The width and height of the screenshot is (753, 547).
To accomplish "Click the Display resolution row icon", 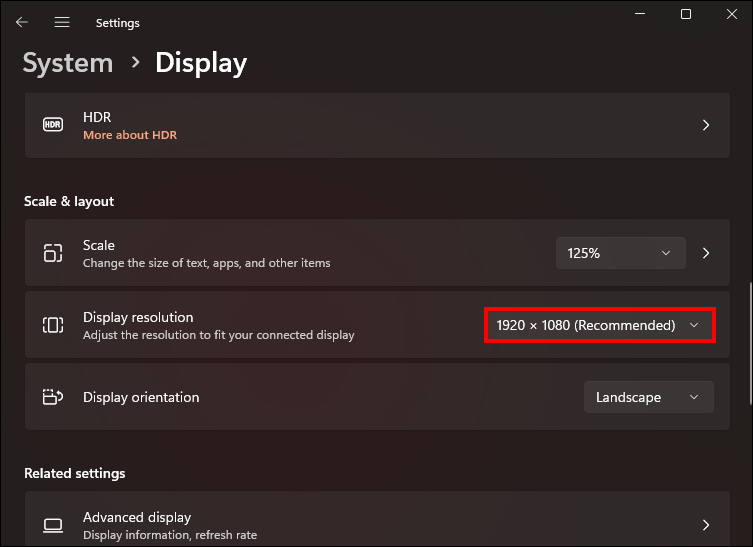I will click(x=53, y=325).
